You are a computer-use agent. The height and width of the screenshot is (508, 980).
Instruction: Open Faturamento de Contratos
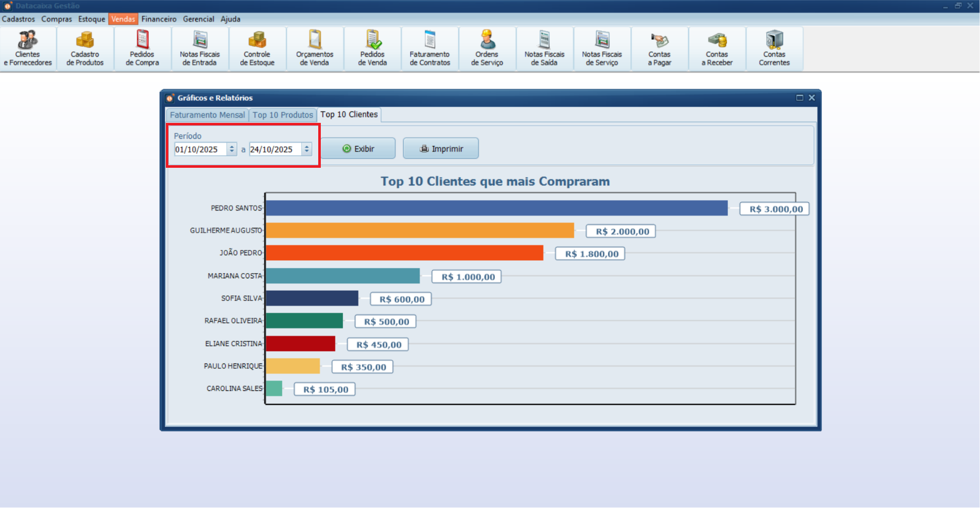point(429,48)
